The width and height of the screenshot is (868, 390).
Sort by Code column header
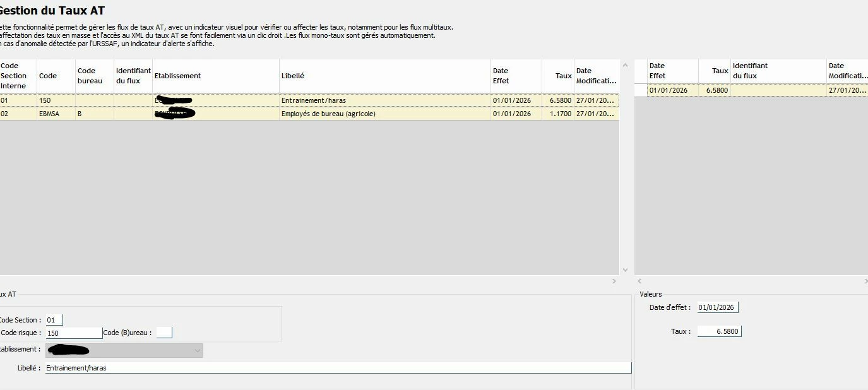pos(56,76)
